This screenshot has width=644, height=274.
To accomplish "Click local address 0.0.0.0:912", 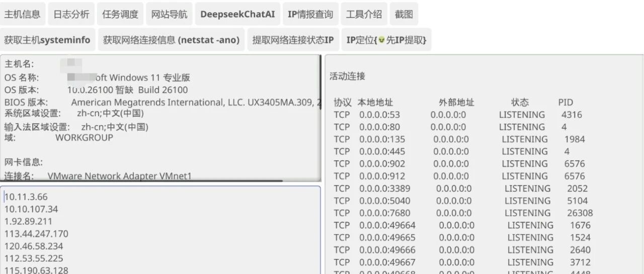I will [382, 176].
